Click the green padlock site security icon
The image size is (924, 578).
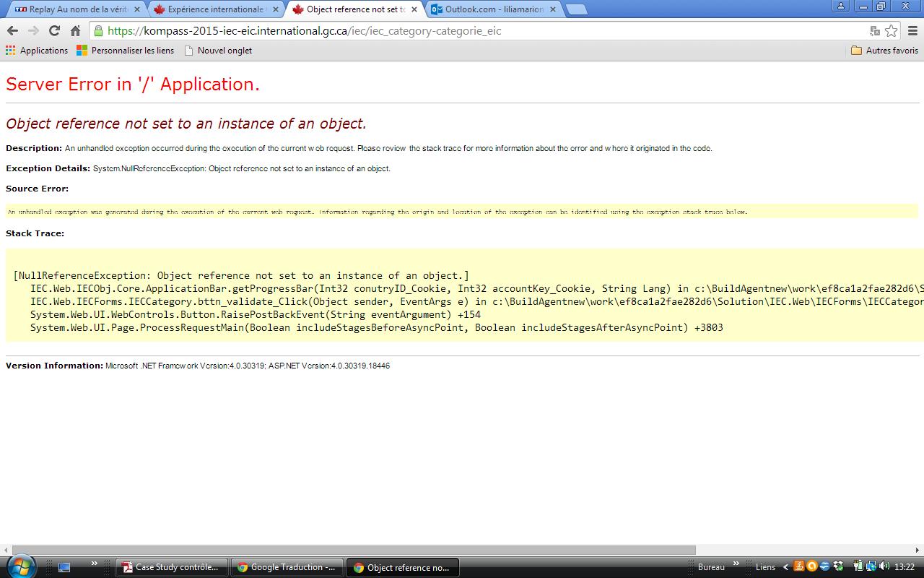click(98, 30)
